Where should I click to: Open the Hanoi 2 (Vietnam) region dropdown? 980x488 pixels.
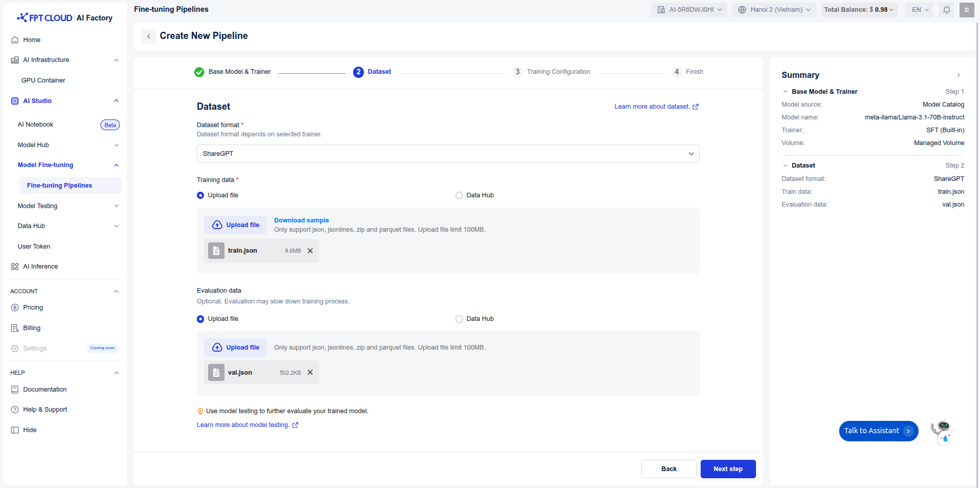(774, 10)
